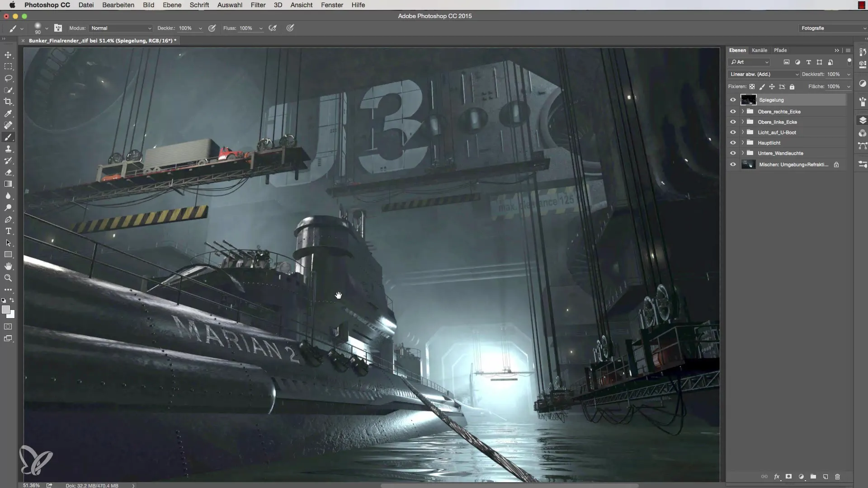Expand the Untere_Wandleuchte group

click(742, 153)
